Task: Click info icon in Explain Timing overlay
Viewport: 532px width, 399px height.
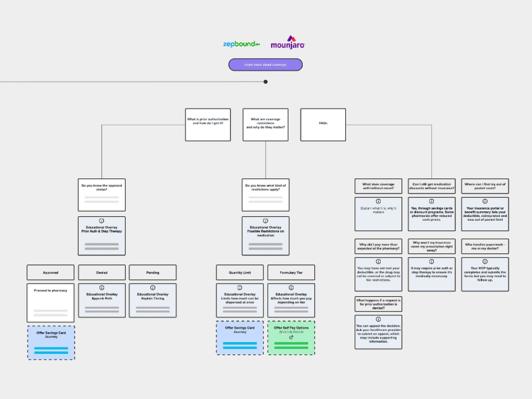Action: (153, 288)
